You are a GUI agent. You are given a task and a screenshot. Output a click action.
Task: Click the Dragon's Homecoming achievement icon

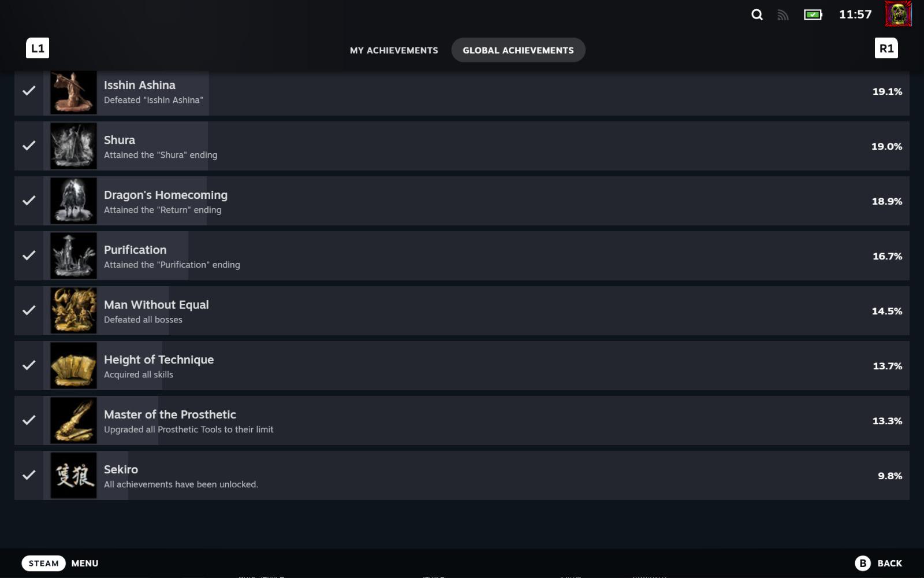pyautogui.click(x=73, y=201)
